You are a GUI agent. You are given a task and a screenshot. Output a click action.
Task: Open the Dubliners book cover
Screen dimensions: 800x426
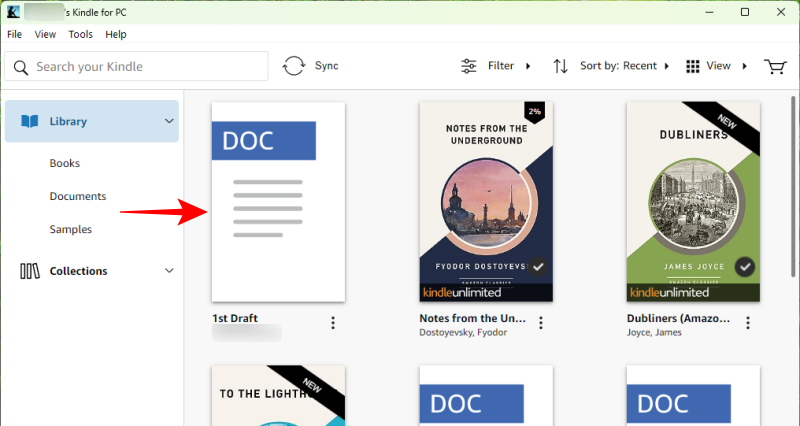coord(693,202)
